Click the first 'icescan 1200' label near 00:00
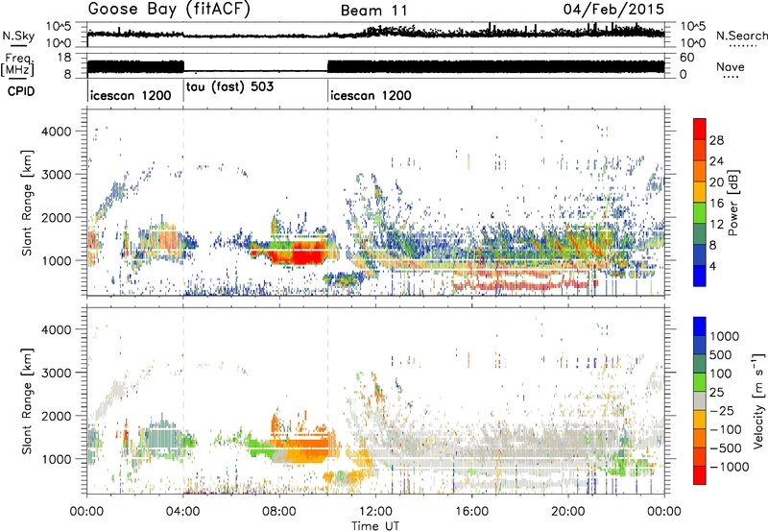Image resolution: width=768 pixels, height=532 pixels. [131, 95]
